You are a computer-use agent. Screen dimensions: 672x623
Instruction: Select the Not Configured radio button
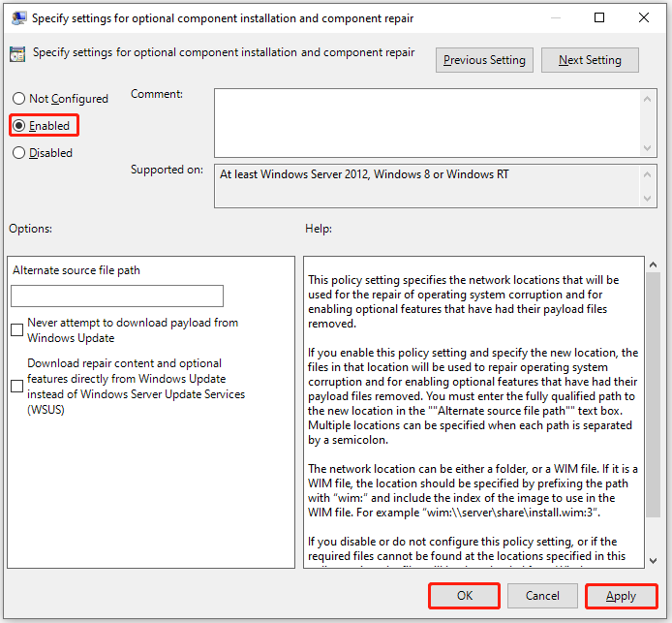(x=19, y=99)
